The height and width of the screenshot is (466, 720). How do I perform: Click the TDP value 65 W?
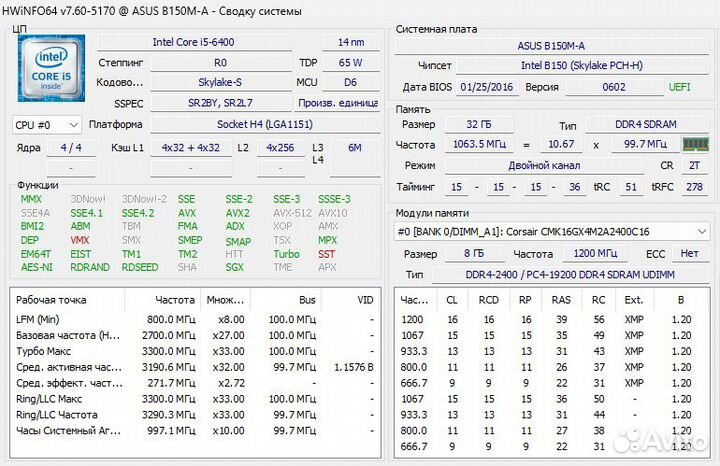(x=351, y=63)
